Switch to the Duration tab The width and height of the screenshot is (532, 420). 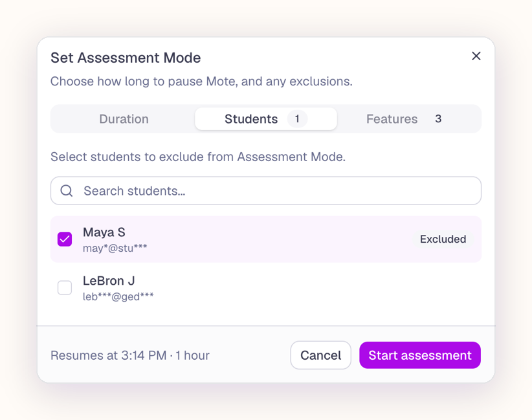[124, 118]
